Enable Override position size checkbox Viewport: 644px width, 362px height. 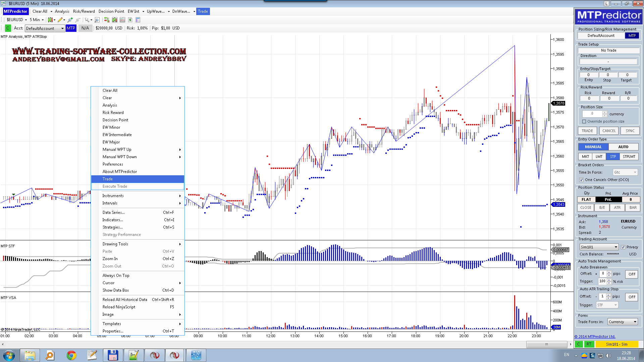click(584, 122)
